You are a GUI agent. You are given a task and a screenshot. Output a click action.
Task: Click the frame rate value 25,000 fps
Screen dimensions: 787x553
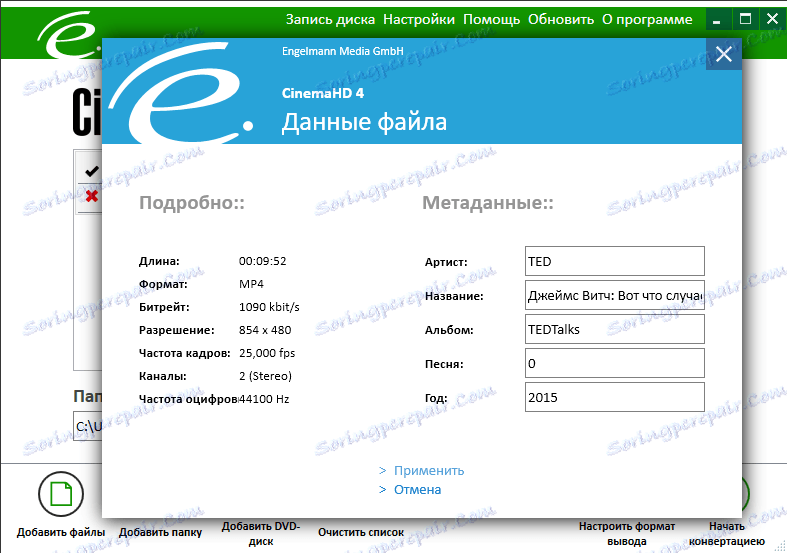pos(267,353)
